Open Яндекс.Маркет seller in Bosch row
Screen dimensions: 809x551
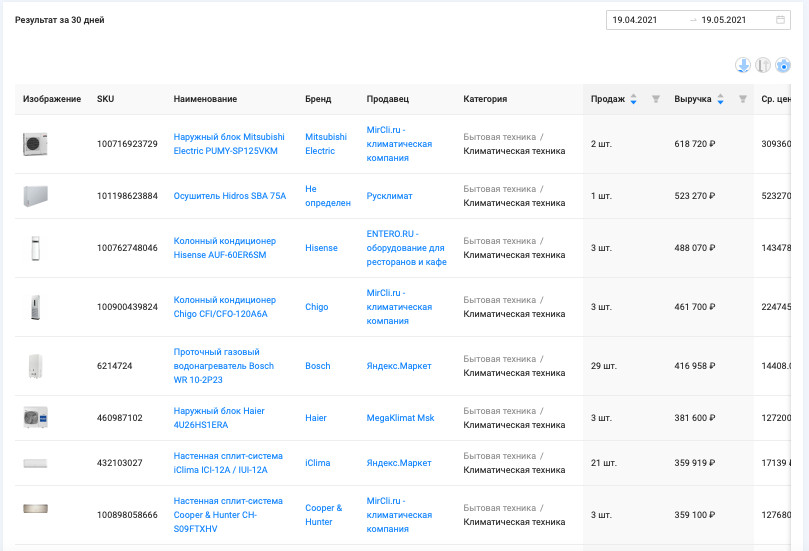(x=399, y=366)
